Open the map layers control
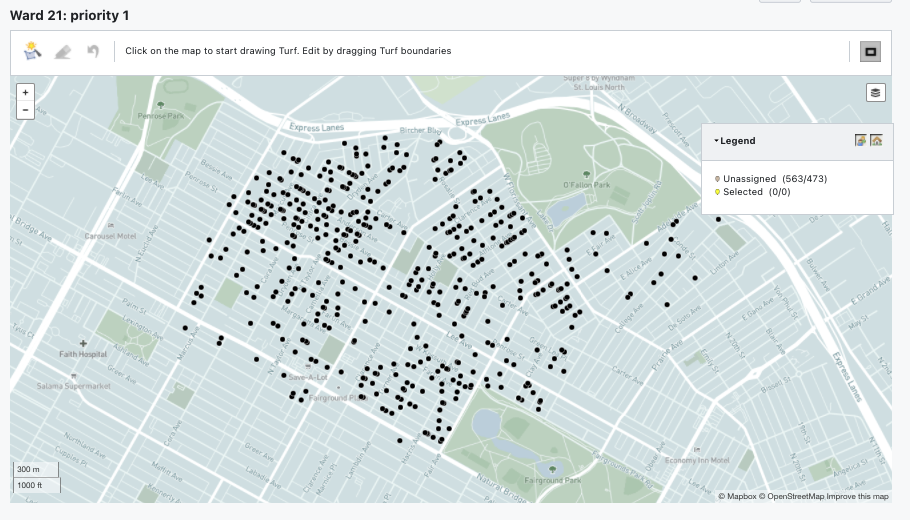910x520 pixels. tap(875, 92)
